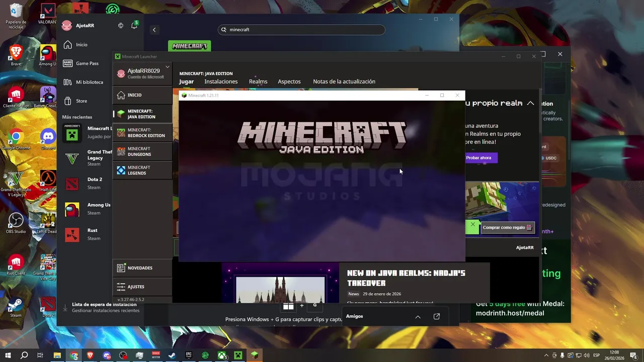Open Novedades in Minecraft Launcher
Image resolution: width=644 pixels, height=362 pixels.
click(143, 268)
